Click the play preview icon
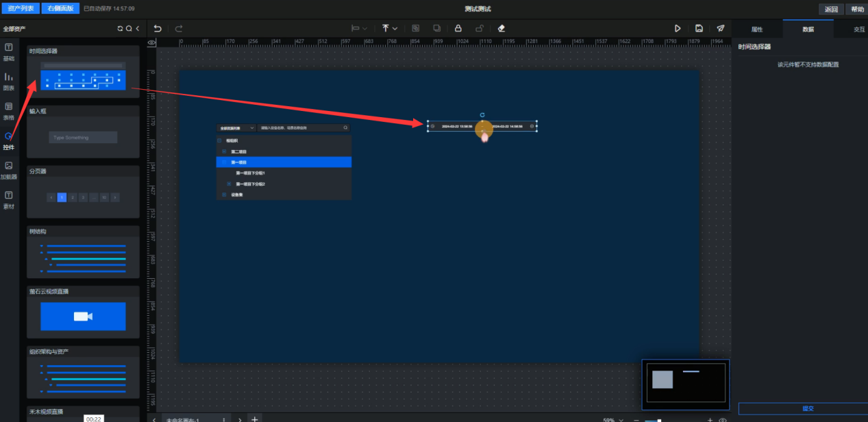 tap(678, 29)
